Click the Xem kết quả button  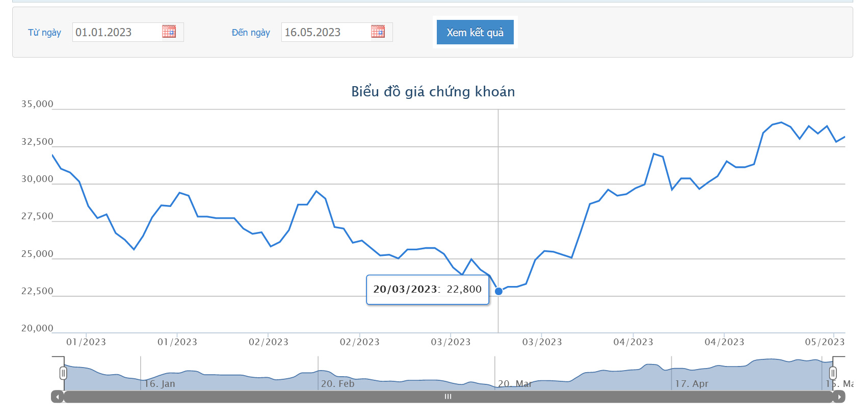(x=475, y=32)
